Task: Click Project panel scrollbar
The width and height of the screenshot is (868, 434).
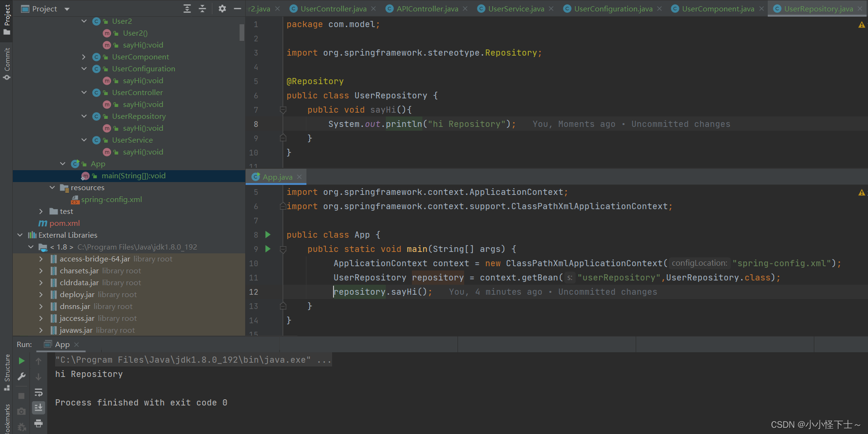Action: click(x=242, y=32)
